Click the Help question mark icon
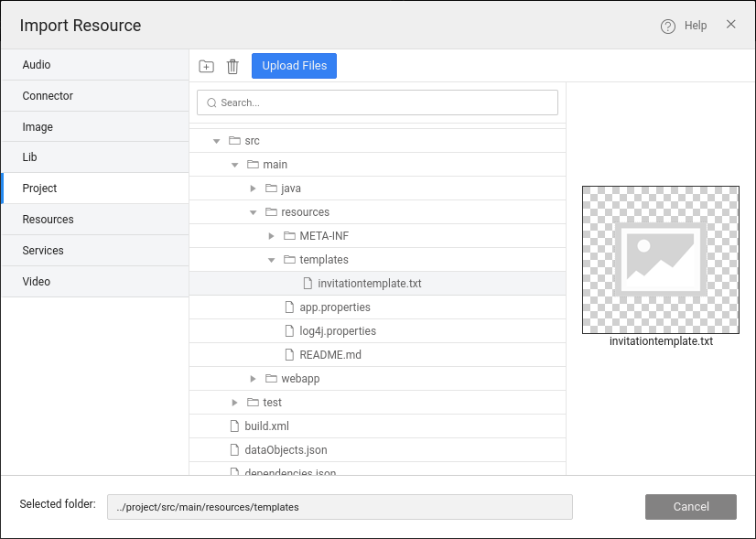 (x=668, y=26)
